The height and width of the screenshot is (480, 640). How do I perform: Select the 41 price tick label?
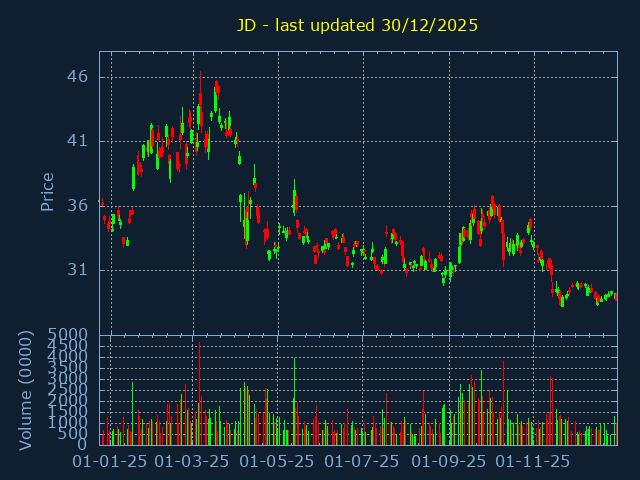point(79,141)
